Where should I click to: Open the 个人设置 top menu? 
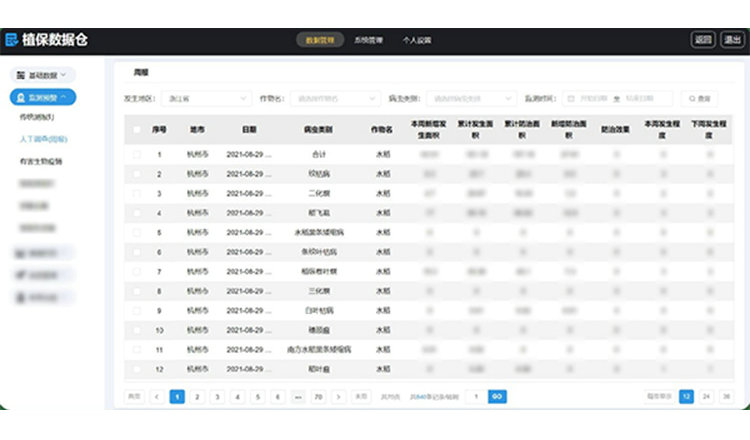pyautogui.click(x=416, y=40)
